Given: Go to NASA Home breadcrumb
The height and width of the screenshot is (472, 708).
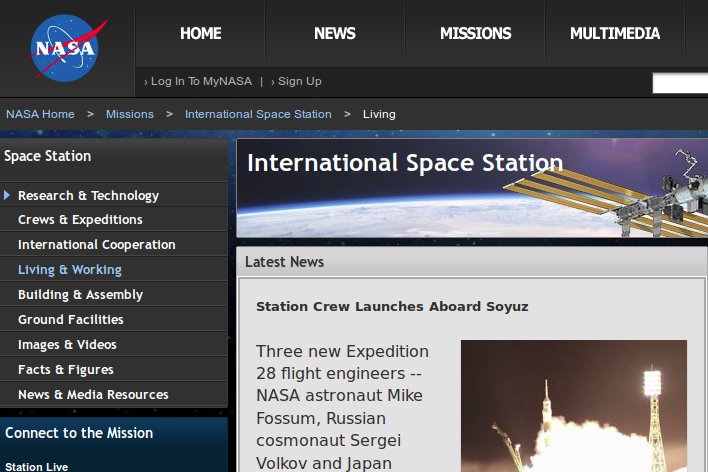Looking at the screenshot, I should click(x=40, y=114).
